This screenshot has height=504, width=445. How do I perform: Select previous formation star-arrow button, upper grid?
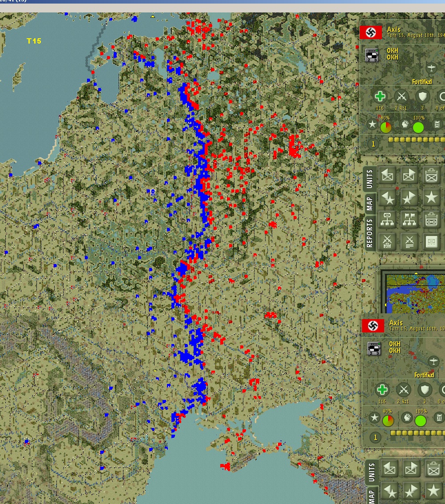(x=387, y=197)
